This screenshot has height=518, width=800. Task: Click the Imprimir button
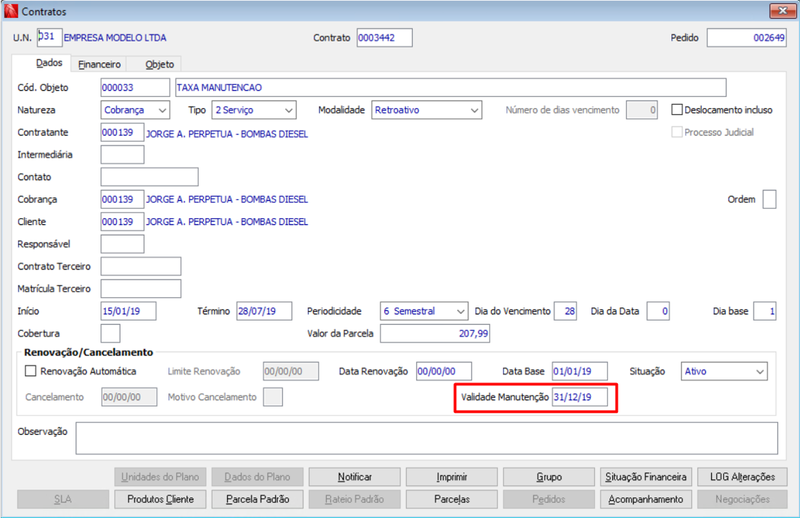tap(452, 477)
